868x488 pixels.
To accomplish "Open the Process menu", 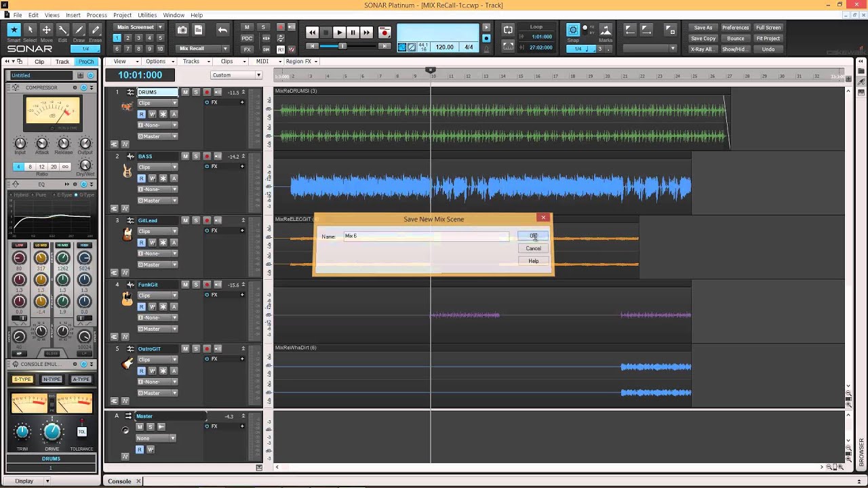I will point(96,15).
